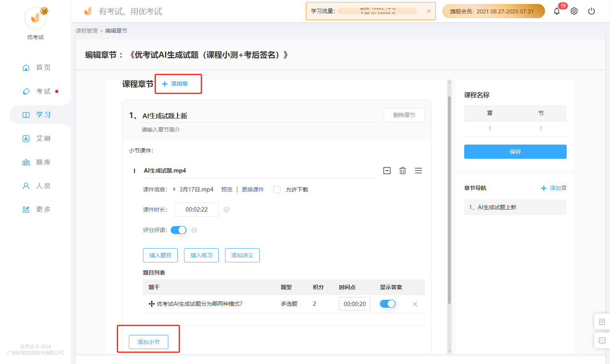
Task: Open 艾刷 in sidebar
Action: coord(37,138)
